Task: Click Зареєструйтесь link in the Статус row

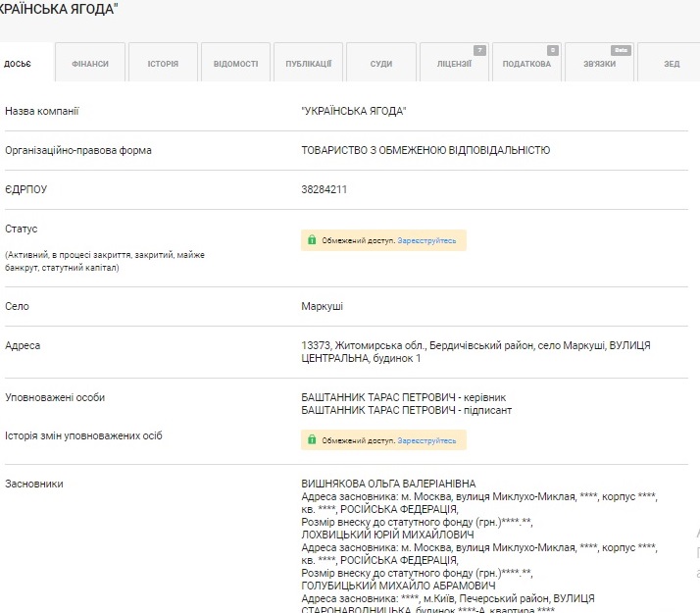Action: 426,240
